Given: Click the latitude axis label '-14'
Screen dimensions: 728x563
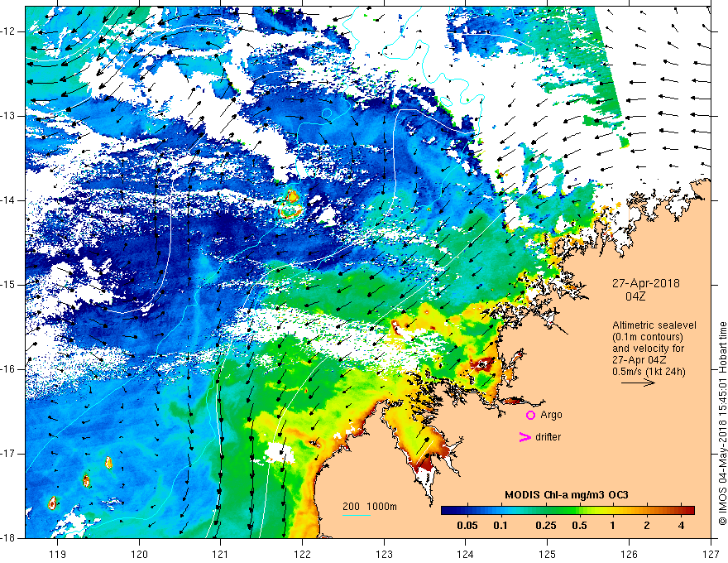Looking at the screenshot, I should pyautogui.click(x=9, y=200).
